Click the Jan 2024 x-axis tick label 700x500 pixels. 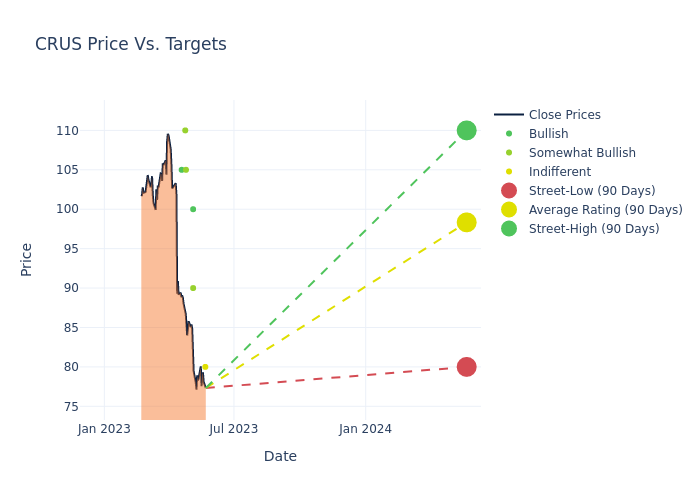coord(365,430)
